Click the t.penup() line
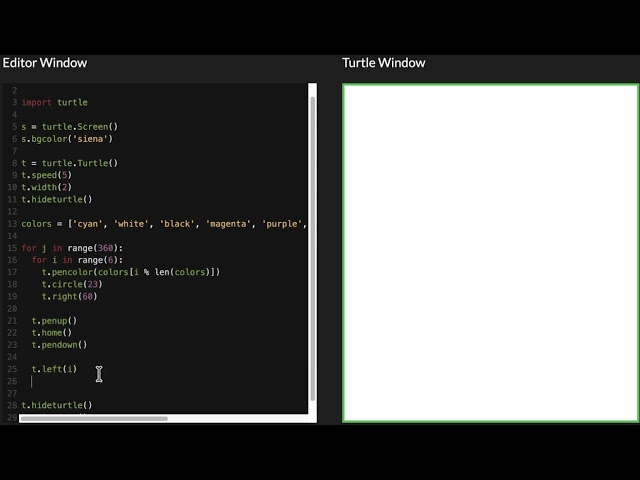 coord(54,320)
